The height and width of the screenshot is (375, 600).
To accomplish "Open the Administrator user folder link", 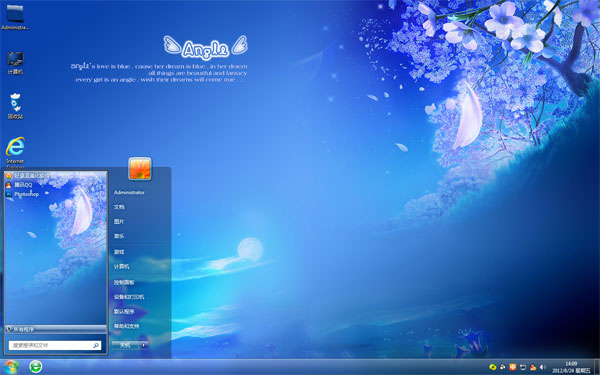I will point(129,192).
